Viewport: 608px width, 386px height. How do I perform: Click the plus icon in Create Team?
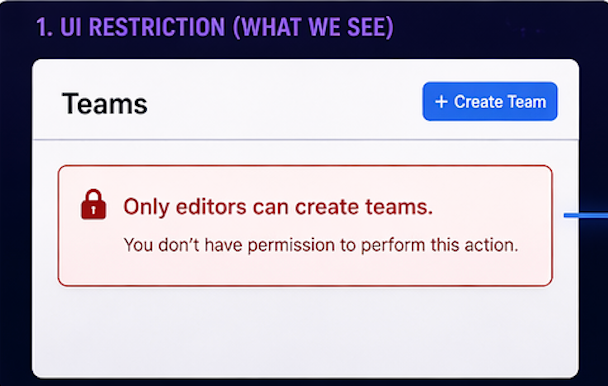click(x=441, y=102)
